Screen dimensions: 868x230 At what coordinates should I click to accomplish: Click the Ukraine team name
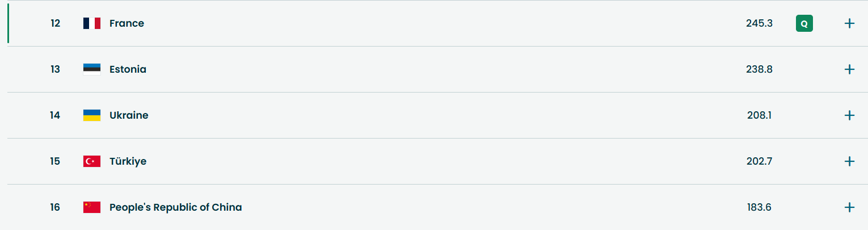coord(129,115)
